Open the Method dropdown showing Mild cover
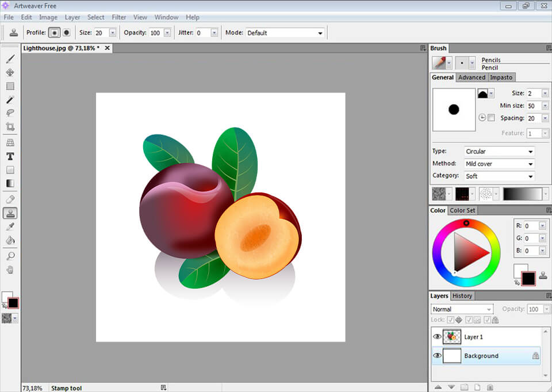Viewport: 552px width, 392px height. [x=498, y=163]
